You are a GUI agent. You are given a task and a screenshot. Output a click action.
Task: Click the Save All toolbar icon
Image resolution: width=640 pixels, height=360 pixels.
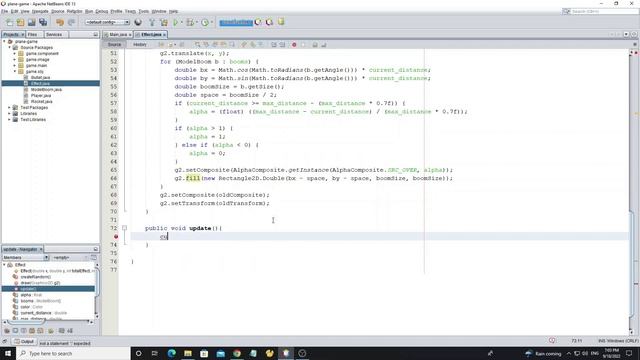pyautogui.click(x=43, y=22)
